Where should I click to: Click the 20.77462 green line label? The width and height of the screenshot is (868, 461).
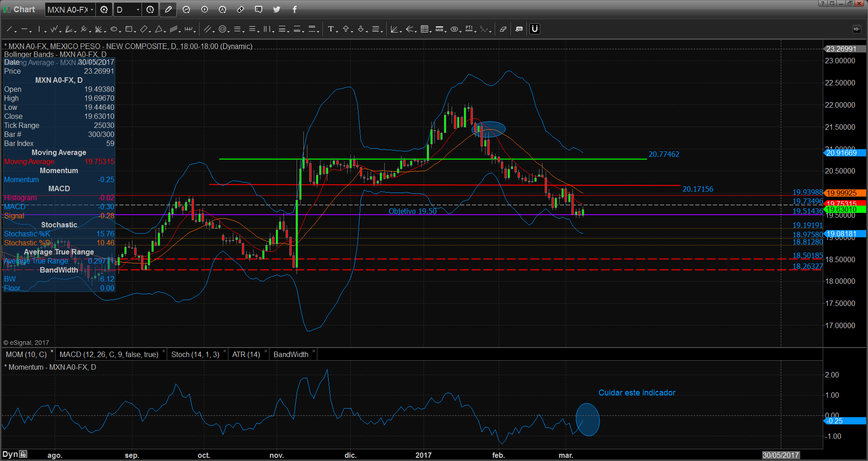pyautogui.click(x=664, y=154)
